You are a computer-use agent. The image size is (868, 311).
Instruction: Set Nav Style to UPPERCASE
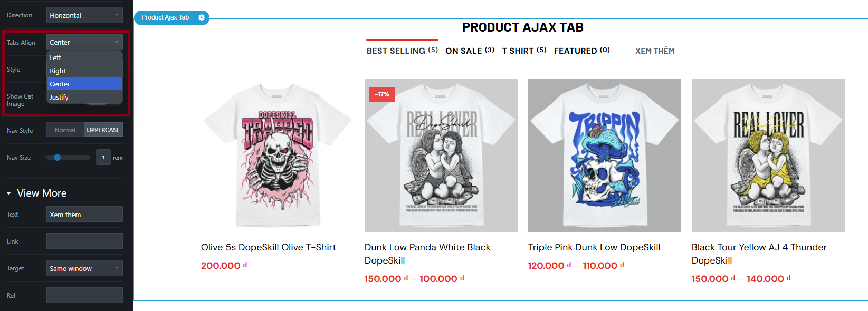point(103,130)
